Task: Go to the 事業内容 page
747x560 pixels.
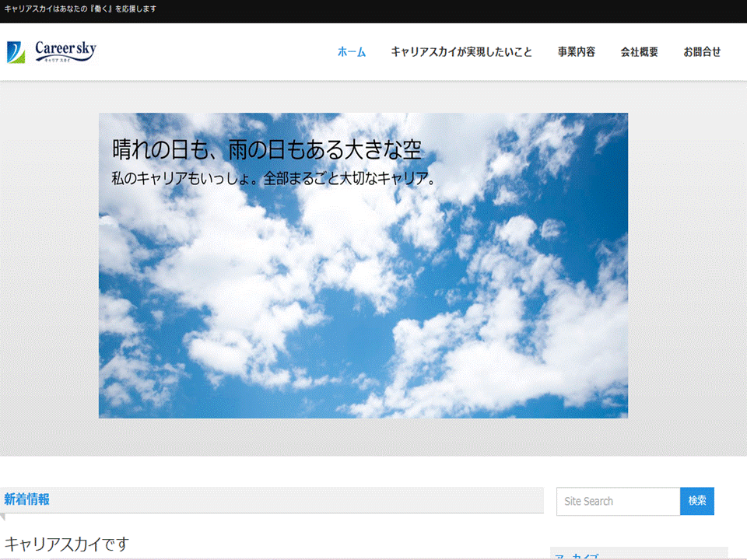Action: coord(576,52)
